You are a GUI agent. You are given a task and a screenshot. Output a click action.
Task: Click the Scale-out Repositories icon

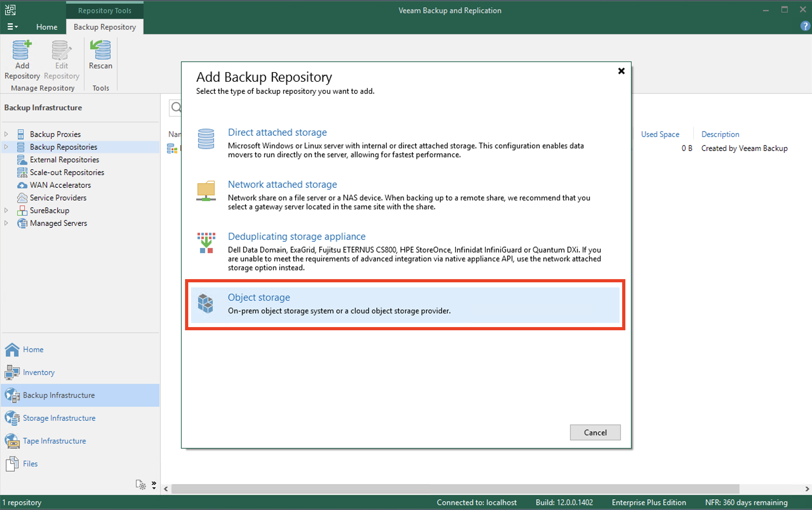pyautogui.click(x=22, y=172)
